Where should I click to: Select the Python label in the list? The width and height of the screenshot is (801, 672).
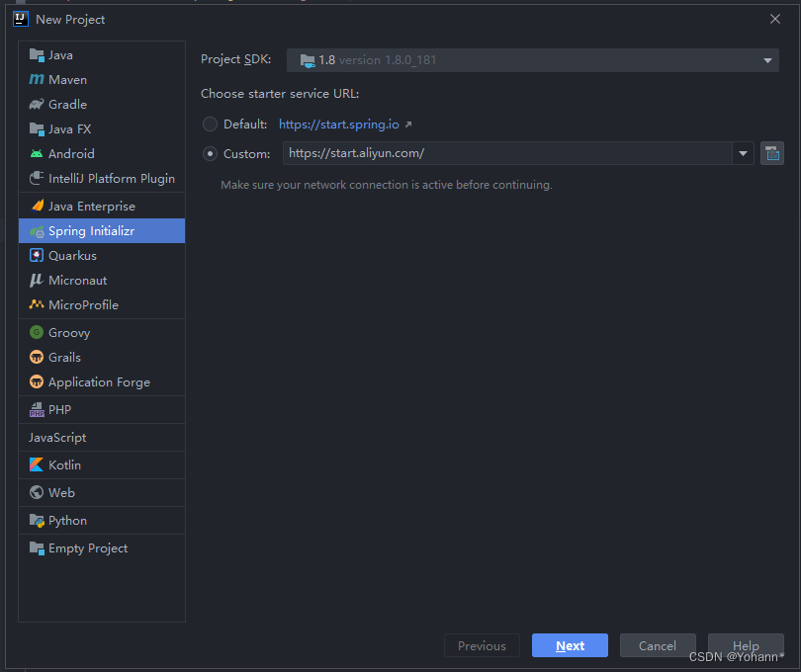67,521
